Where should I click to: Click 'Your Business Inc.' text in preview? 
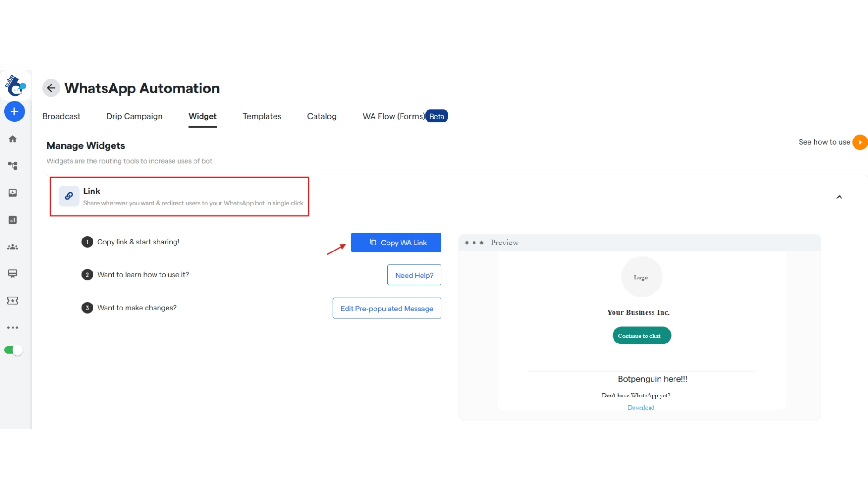pyautogui.click(x=638, y=312)
